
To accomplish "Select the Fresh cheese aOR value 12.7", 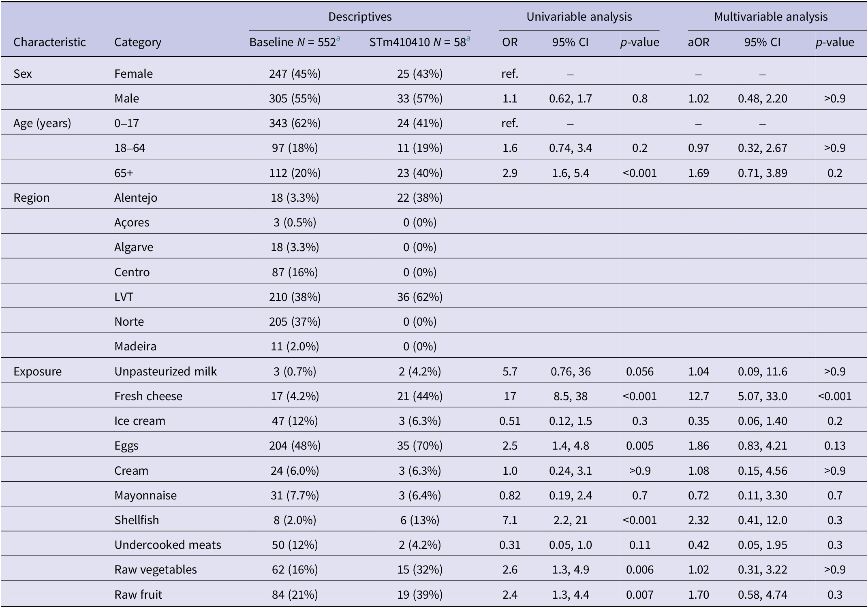I will click(699, 396).
